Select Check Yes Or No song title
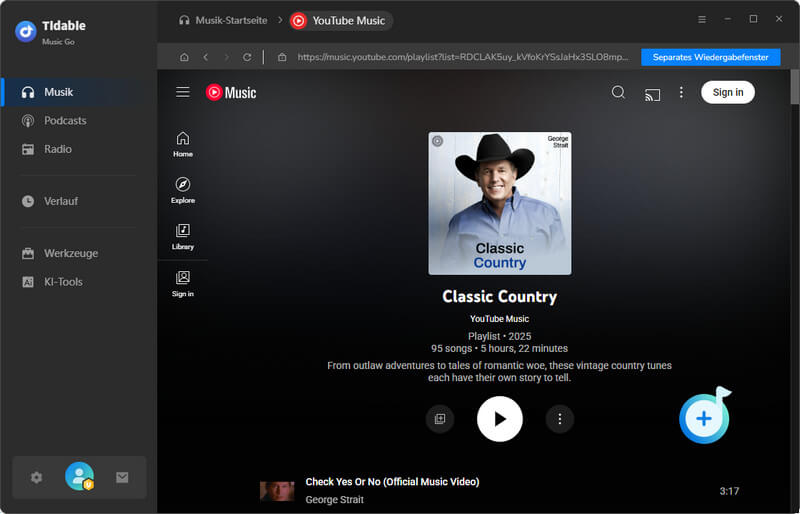Screen dimensions: 800x514 (392, 482)
